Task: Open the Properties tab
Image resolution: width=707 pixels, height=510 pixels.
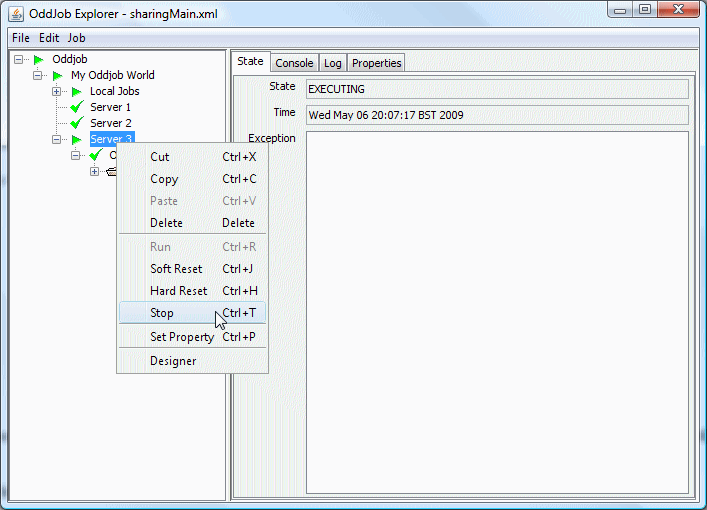Action: [x=376, y=63]
